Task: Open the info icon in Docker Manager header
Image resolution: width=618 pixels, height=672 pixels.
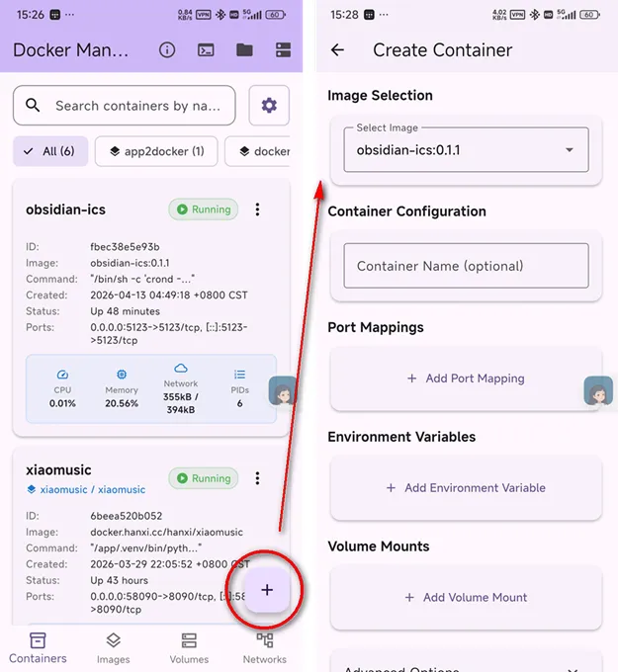Action: (x=167, y=50)
